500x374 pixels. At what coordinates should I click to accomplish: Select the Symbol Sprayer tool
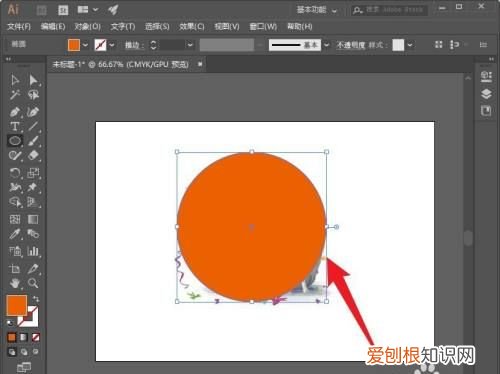tap(15, 251)
